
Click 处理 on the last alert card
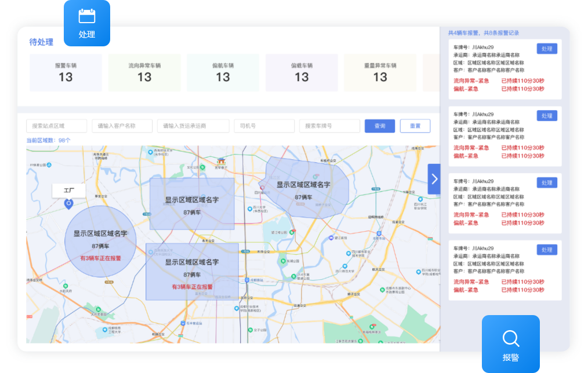pos(546,249)
